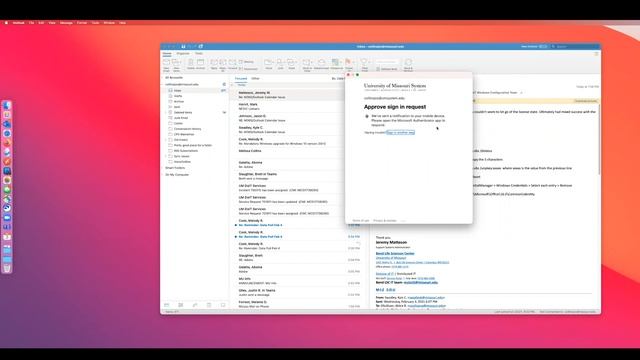Expand the Smart Folders section
This screenshot has height=360, width=640.
click(x=162, y=168)
